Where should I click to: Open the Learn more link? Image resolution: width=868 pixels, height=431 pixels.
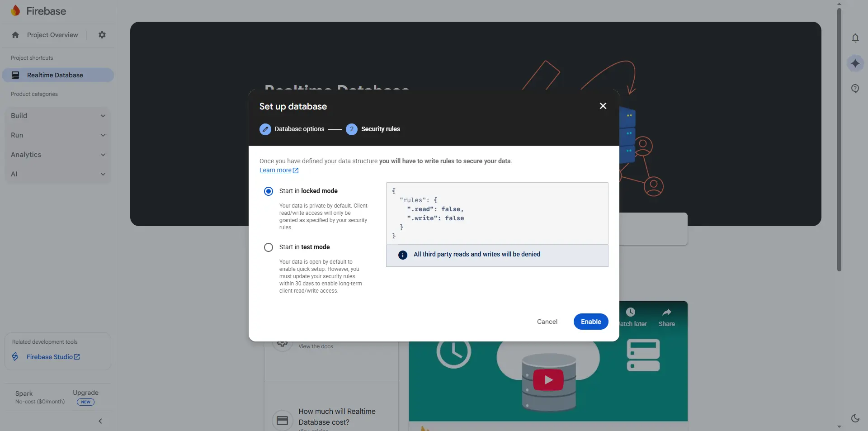pyautogui.click(x=275, y=171)
